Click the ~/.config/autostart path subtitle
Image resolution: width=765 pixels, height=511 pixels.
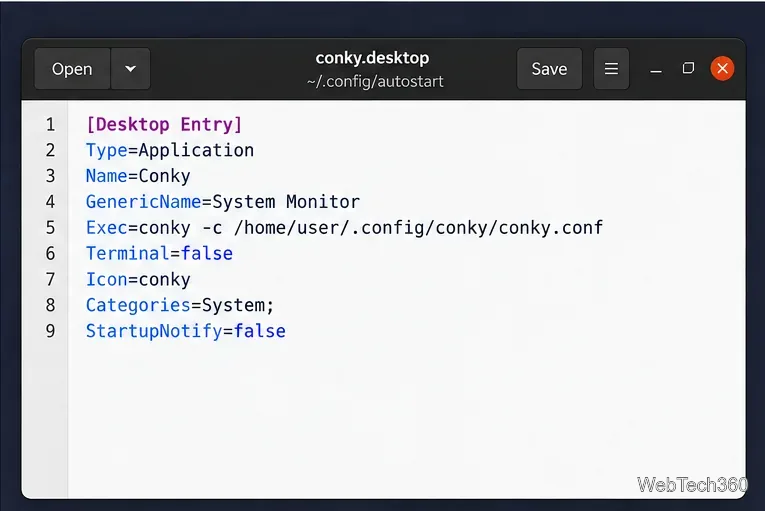point(375,81)
